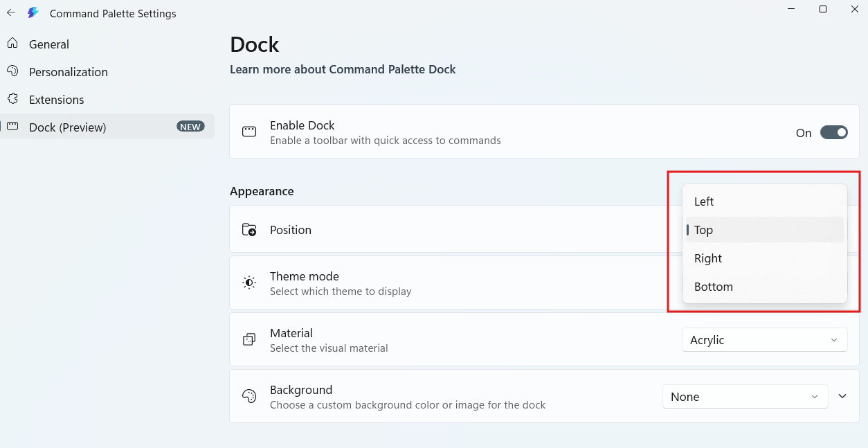The image size is (868, 448).
Task: Click the Command Palette lightning bolt icon
Action: pos(32,12)
